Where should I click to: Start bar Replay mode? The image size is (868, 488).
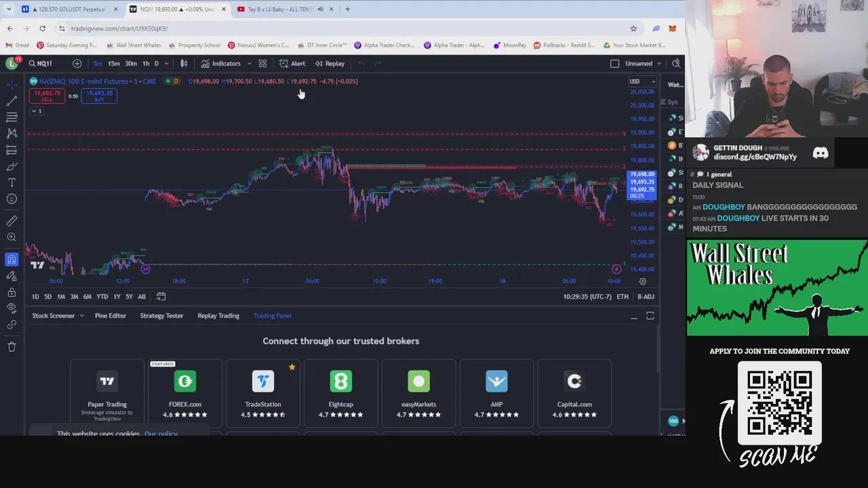(x=330, y=63)
